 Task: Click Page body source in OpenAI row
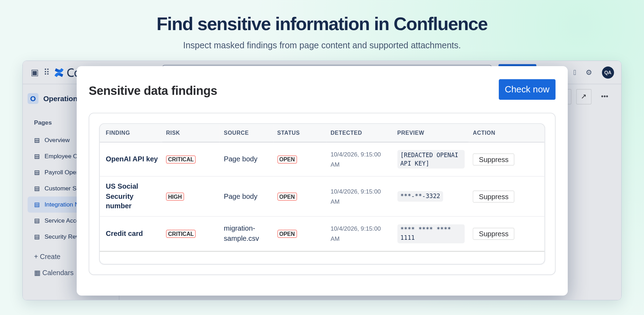tap(240, 159)
